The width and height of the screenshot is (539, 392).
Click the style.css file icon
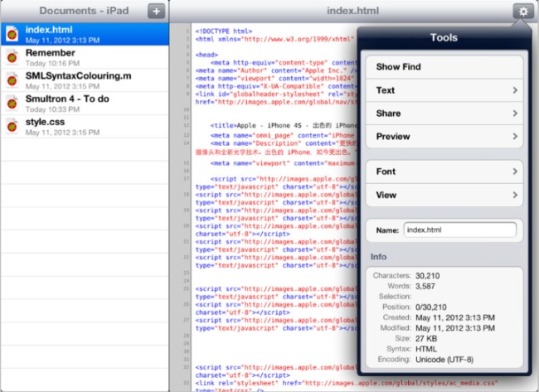(12, 127)
